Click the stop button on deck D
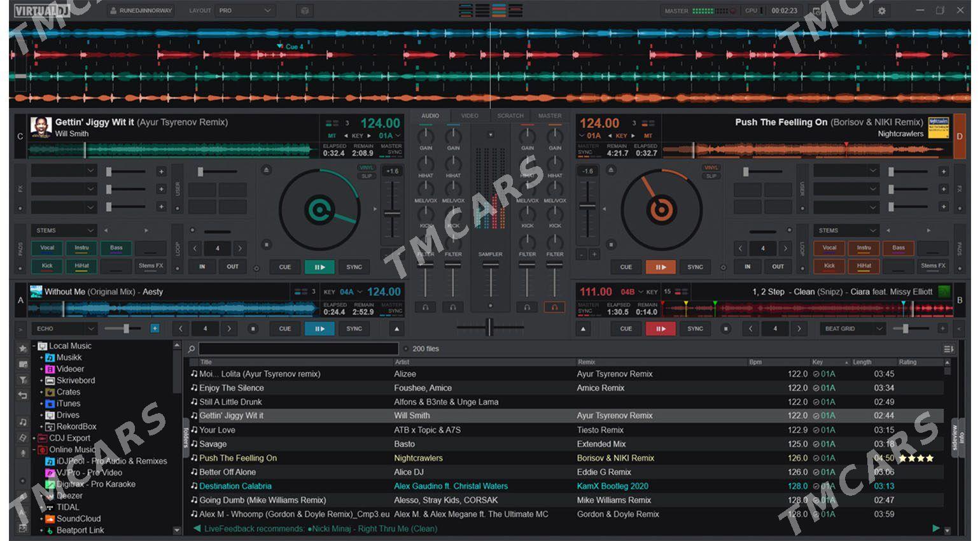980x541 pixels. (x=611, y=244)
